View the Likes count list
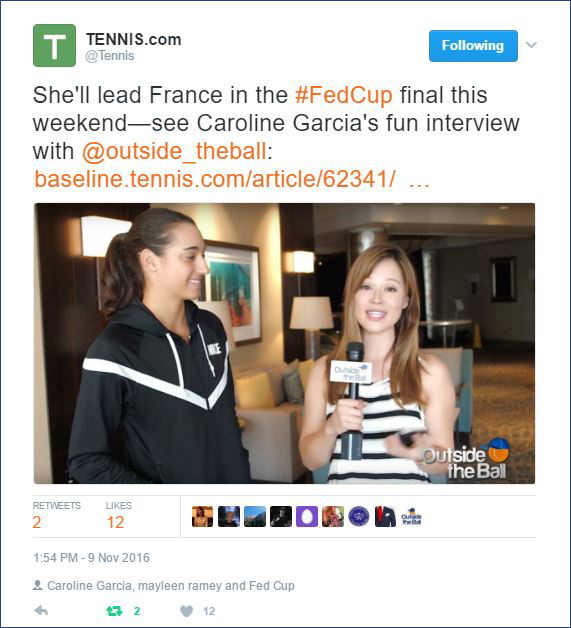571x628 pixels. (119, 514)
